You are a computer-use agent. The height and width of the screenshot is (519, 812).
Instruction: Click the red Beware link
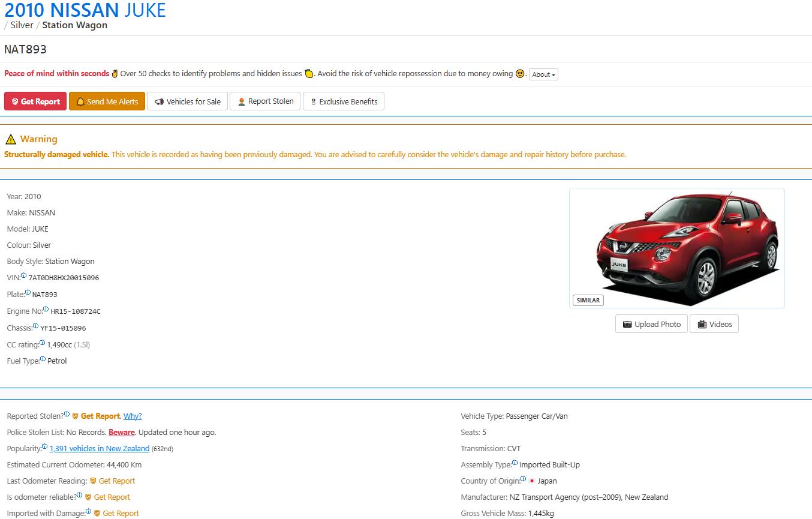pos(122,432)
